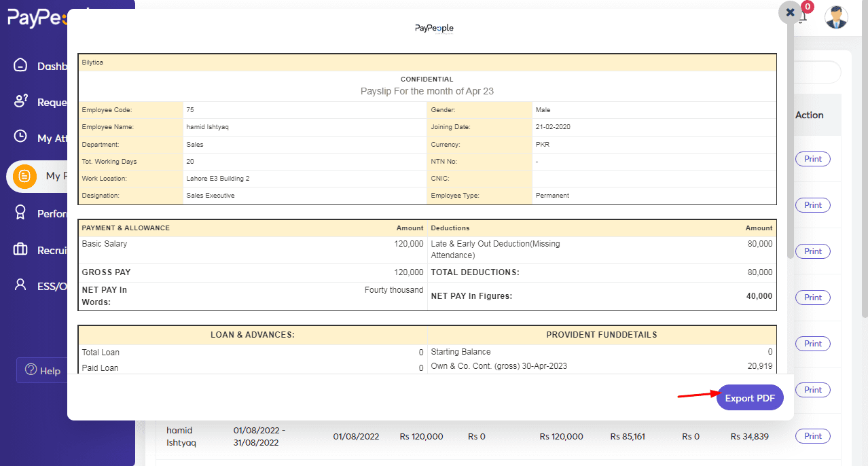
Task: Select the Dashboard icon in the sidebar
Action: [21, 65]
